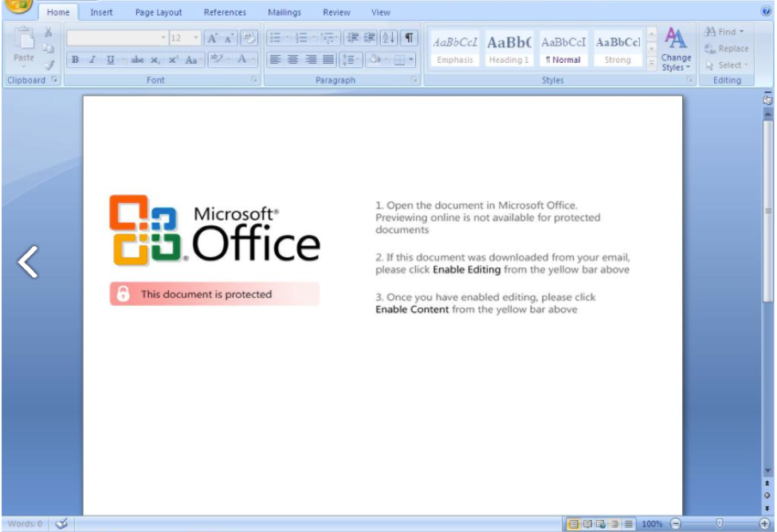The image size is (777, 532).
Task: Open the Find dropdown arrow
Action: tap(742, 32)
